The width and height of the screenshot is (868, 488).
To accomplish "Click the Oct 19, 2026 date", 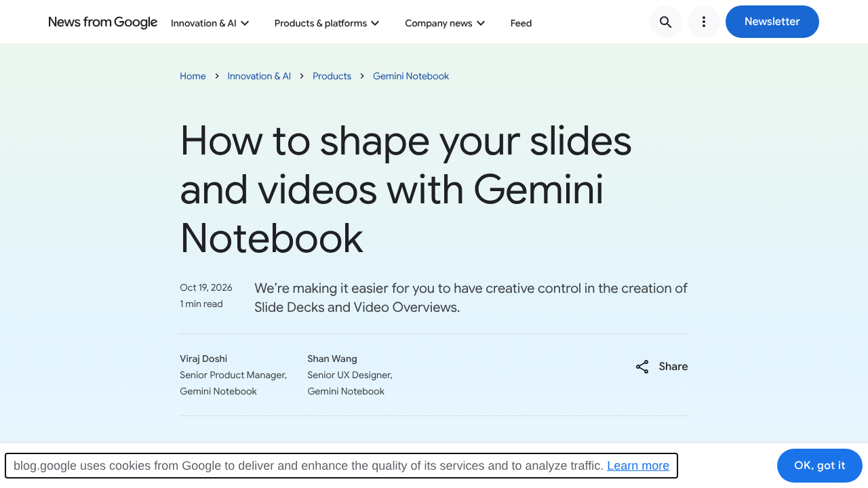I will [x=206, y=287].
